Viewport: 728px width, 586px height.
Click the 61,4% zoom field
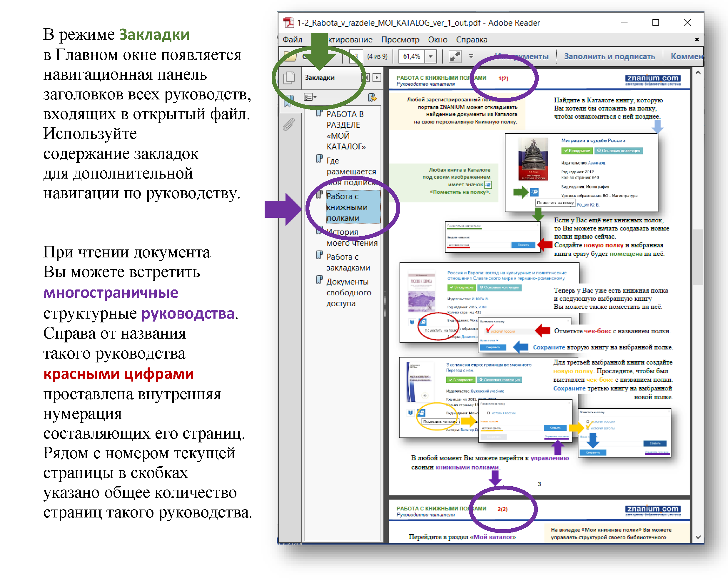tap(412, 56)
